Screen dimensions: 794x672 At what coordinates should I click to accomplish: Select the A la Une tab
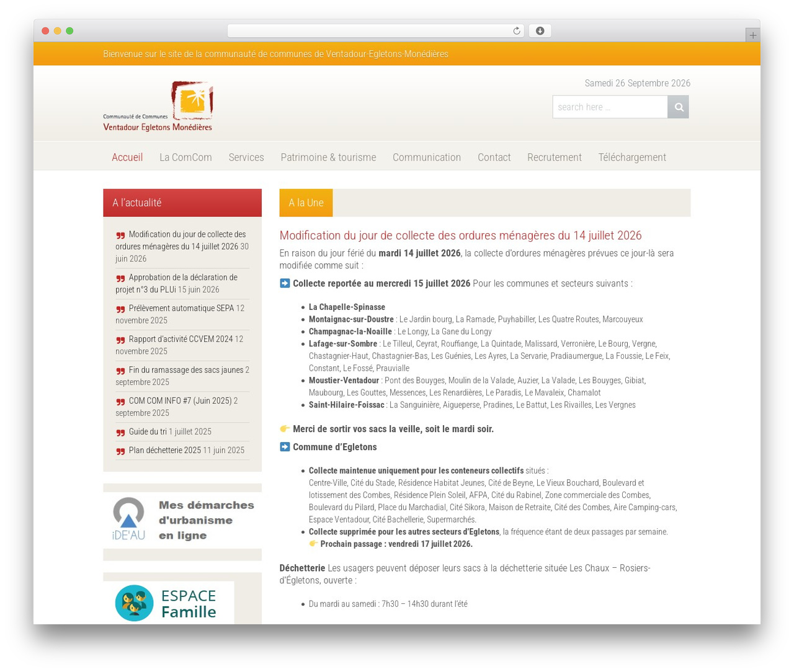pyautogui.click(x=306, y=203)
